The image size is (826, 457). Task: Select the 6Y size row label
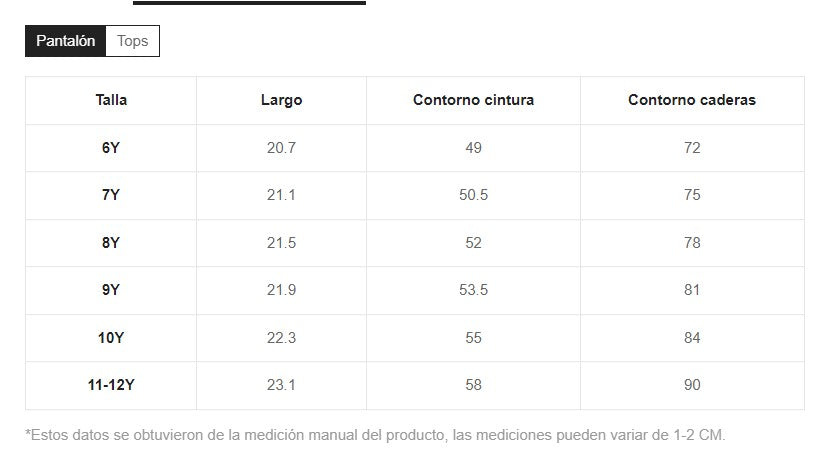[111, 148]
